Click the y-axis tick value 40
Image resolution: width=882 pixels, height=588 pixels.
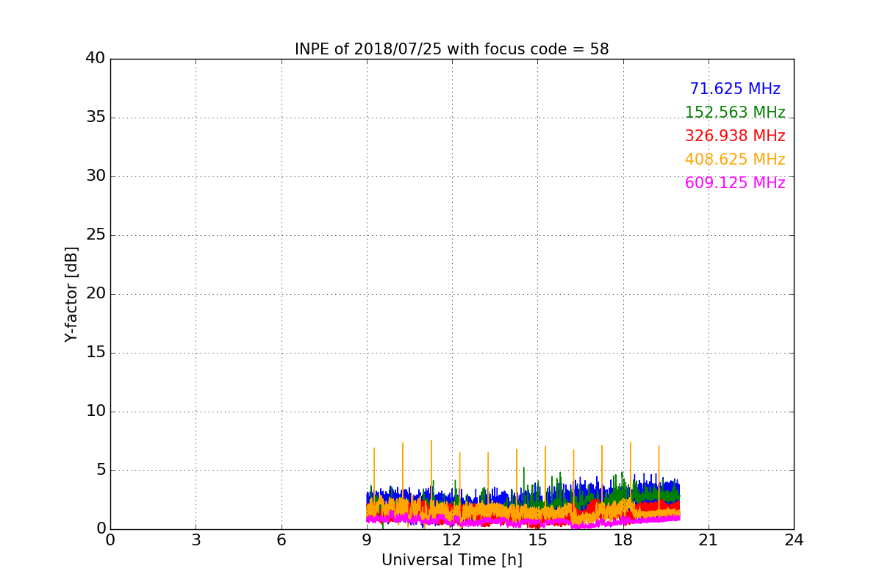coord(96,59)
